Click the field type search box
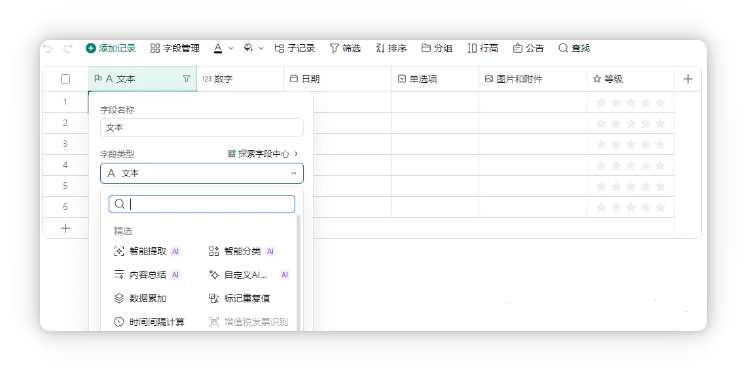Screen dimensions: 747x371 (202, 204)
